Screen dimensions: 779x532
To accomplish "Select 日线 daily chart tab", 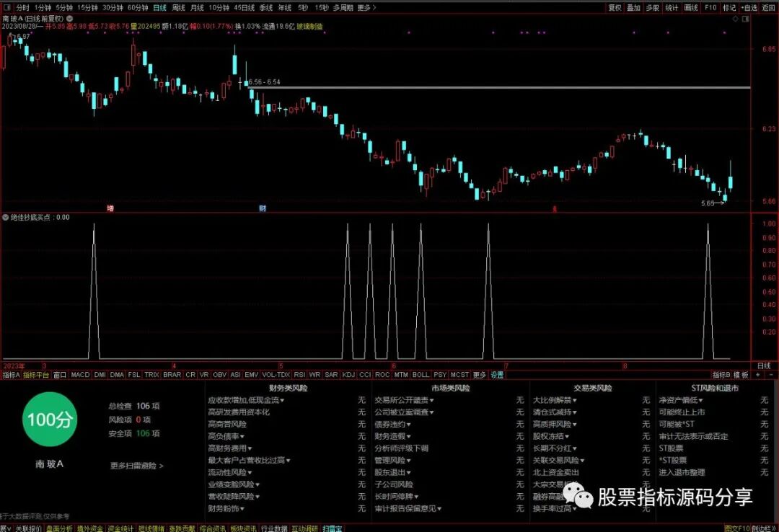I will 159,8.
